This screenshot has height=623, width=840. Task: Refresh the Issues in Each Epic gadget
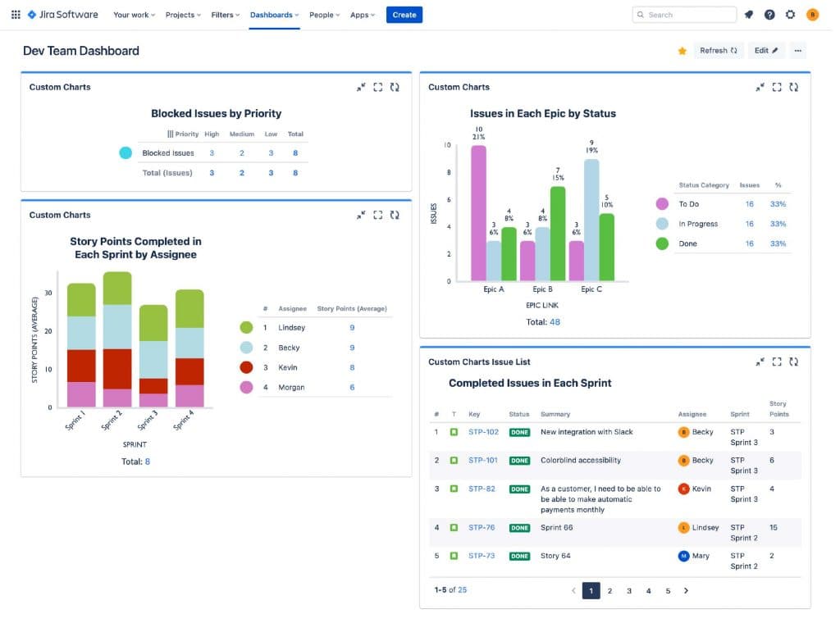793,87
